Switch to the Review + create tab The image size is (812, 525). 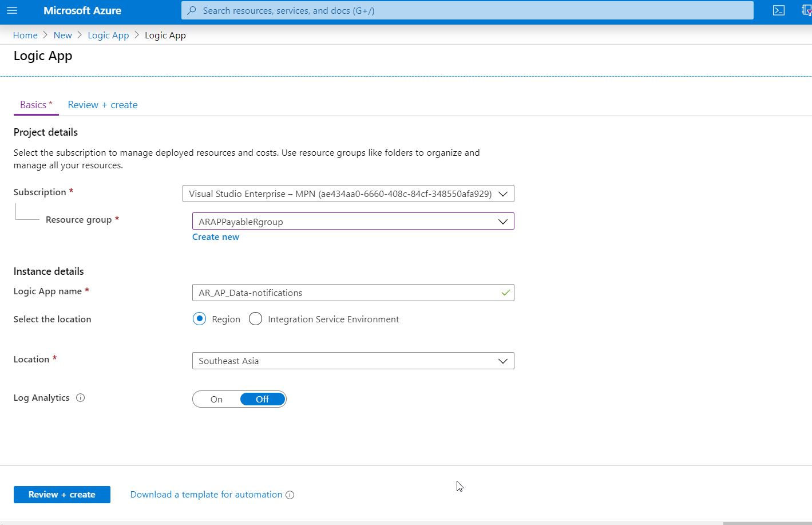pos(102,105)
